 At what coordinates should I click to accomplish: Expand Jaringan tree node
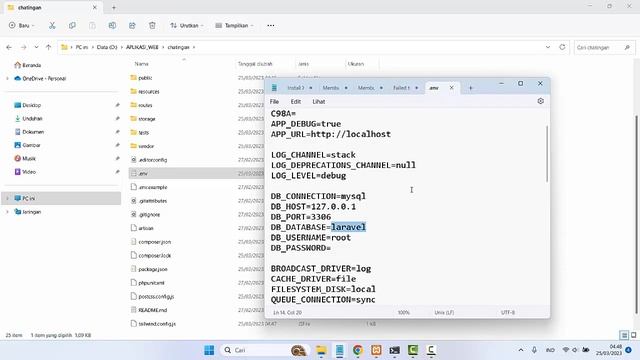coord(7,212)
